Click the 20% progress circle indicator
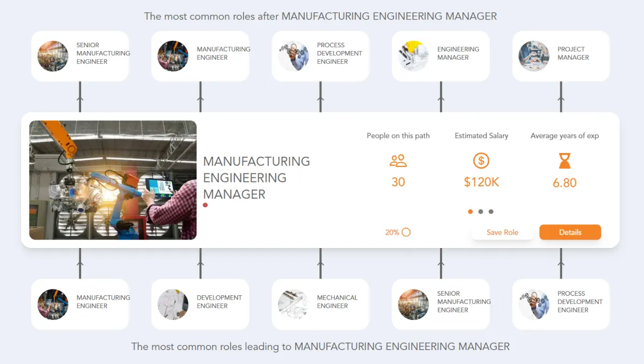 (406, 232)
